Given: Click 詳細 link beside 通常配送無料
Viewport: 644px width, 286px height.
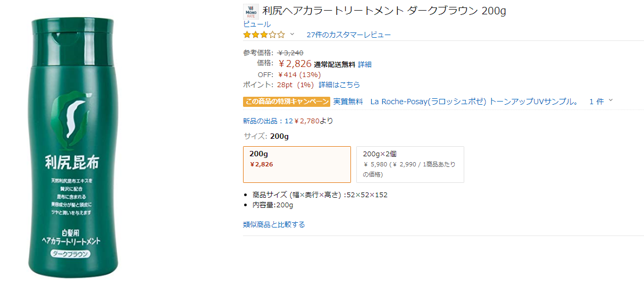Looking at the screenshot, I should [x=365, y=64].
